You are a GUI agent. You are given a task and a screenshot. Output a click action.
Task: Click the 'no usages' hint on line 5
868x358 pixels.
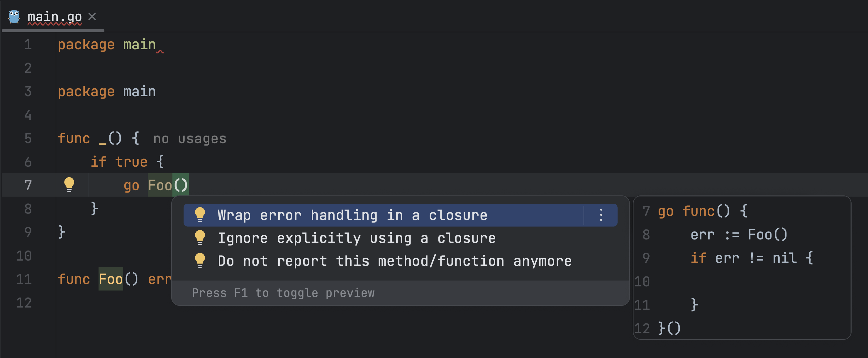point(190,139)
